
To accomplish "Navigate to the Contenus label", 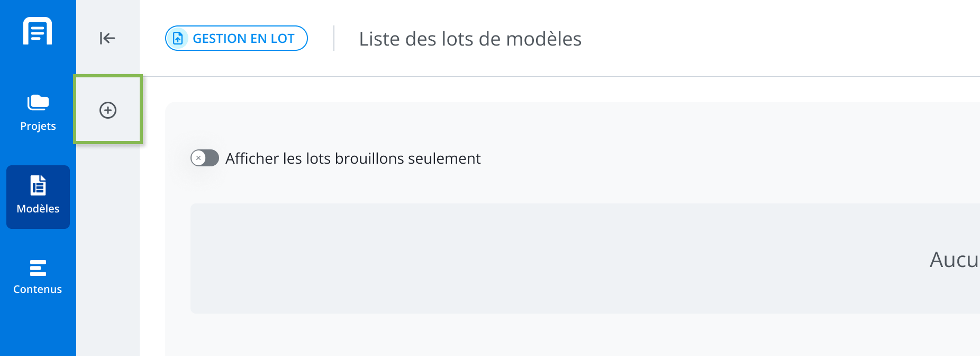I will 38,289.
